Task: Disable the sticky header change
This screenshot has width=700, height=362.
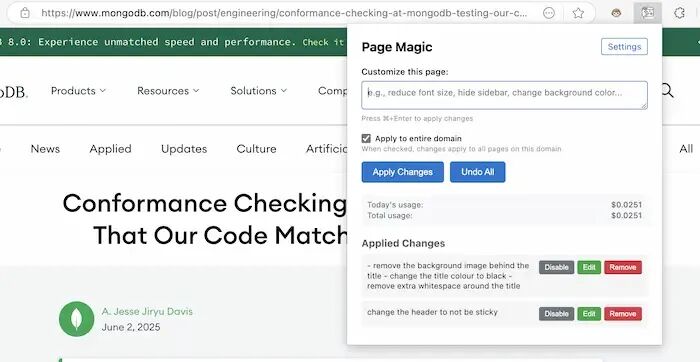Action: [x=556, y=314]
